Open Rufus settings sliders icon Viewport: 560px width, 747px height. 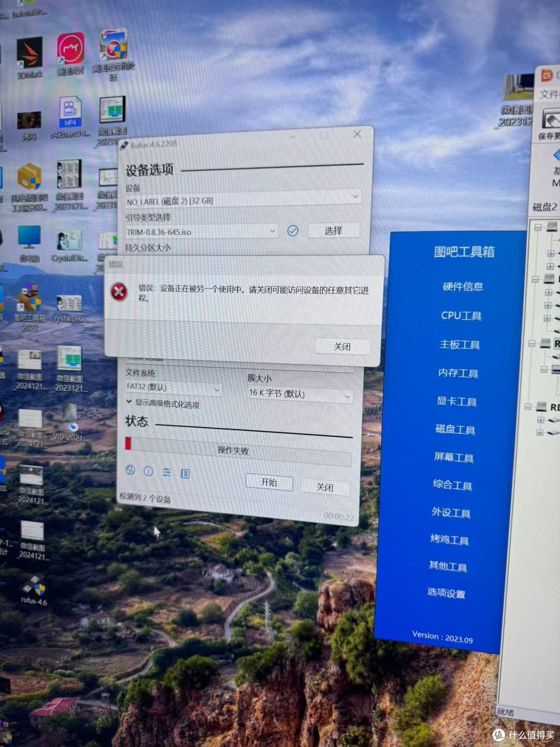pos(166,472)
